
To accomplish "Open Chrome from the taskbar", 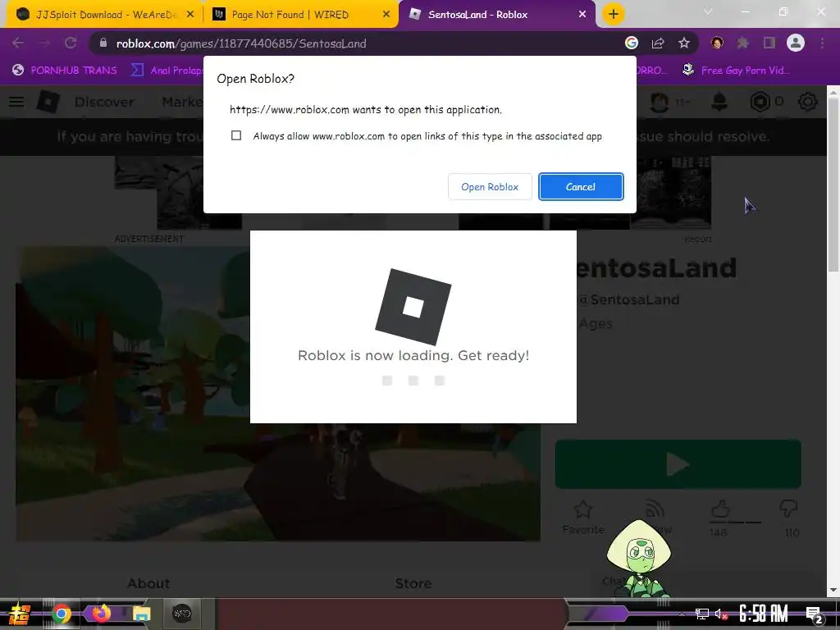I will click(61, 614).
